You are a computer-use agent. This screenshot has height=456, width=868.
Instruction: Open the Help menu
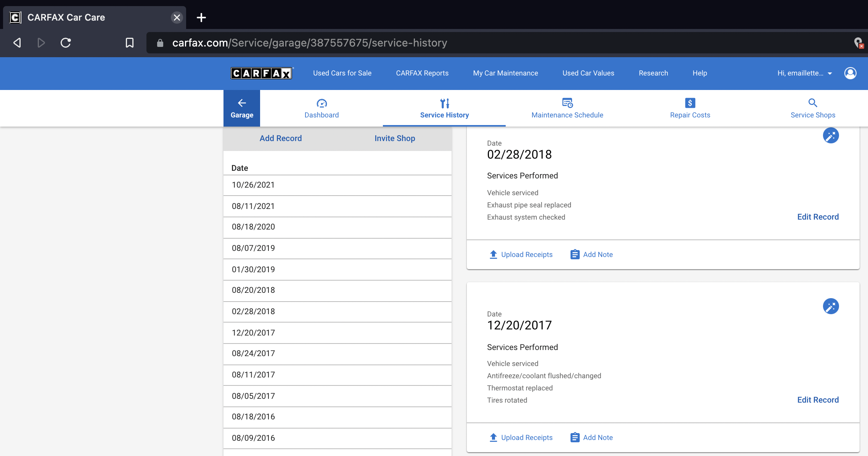(699, 73)
